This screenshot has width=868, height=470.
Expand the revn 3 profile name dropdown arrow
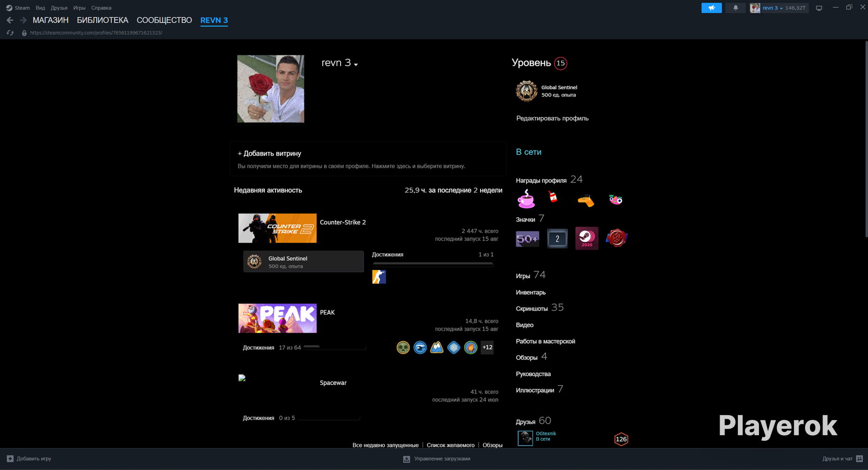(x=356, y=64)
